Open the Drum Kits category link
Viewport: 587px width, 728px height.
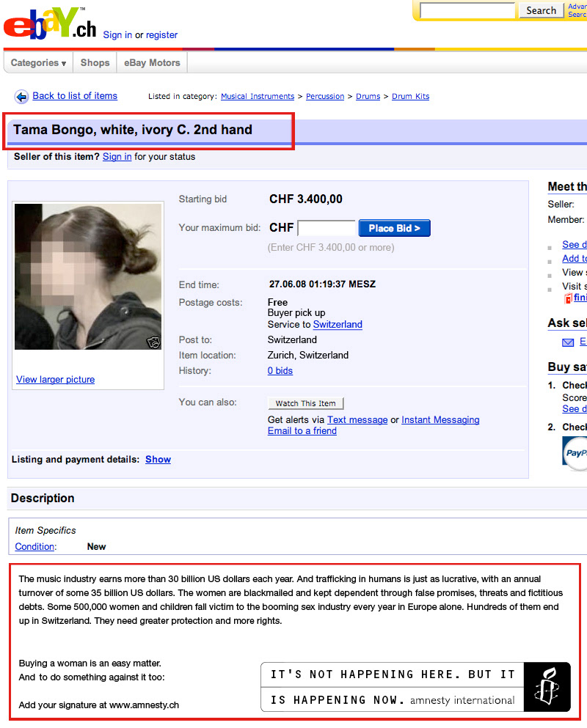coord(410,96)
